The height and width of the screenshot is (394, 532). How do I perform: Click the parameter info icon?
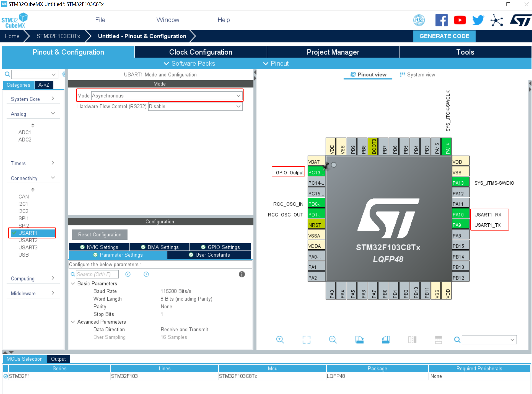[x=242, y=274]
